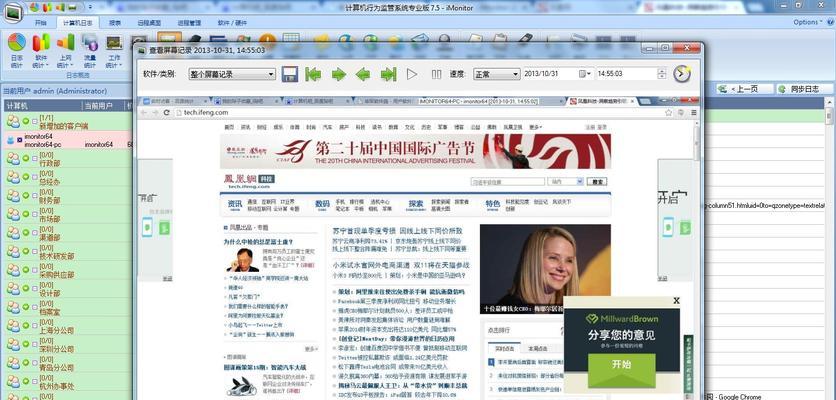Click the 同步日志 sync log button
Screen dimensions: 836x400
[x=804, y=89]
